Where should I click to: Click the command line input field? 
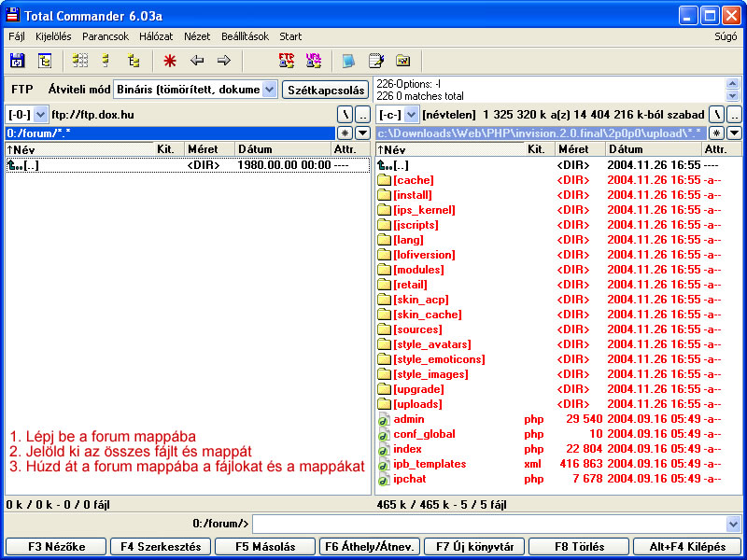point(488,524)
